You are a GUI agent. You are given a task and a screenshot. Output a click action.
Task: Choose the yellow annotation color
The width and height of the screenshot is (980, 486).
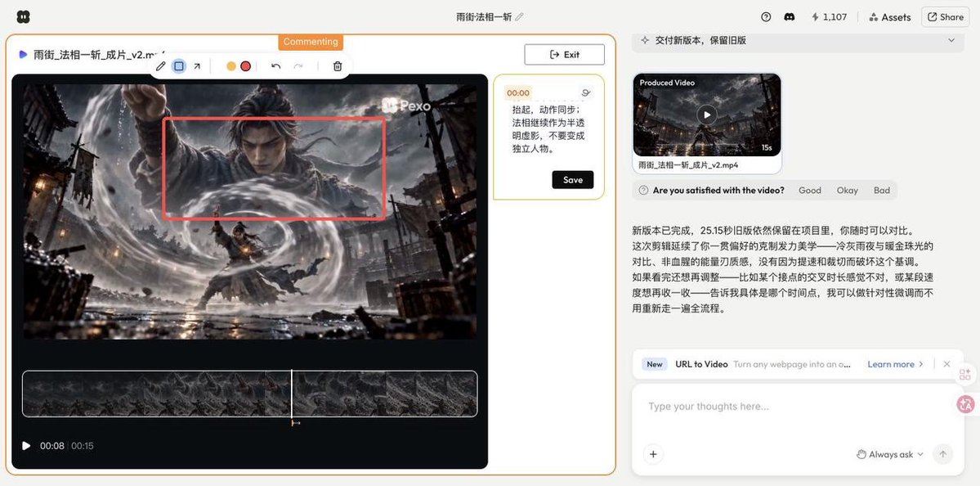pyautogui.click(x=231, y=66)
